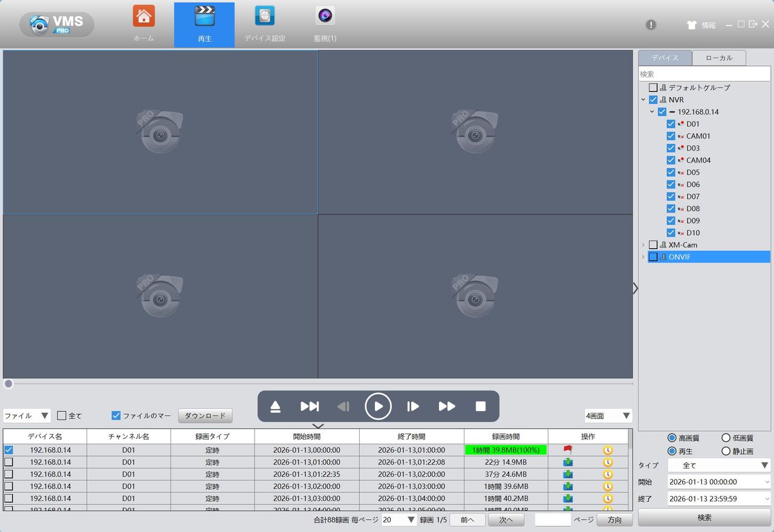Click the download icon for 01:00:00 recording
The image size is (774, 532).
(x=568, y=462)
